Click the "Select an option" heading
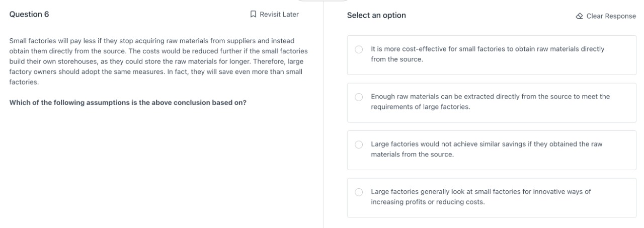 376,16
